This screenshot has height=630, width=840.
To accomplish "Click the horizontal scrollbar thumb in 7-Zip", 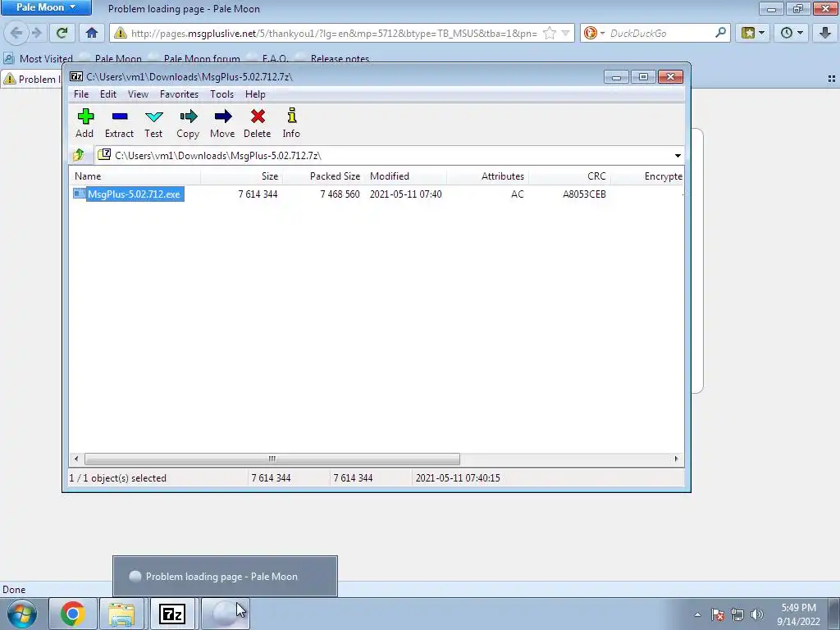I will coord(272,459).
